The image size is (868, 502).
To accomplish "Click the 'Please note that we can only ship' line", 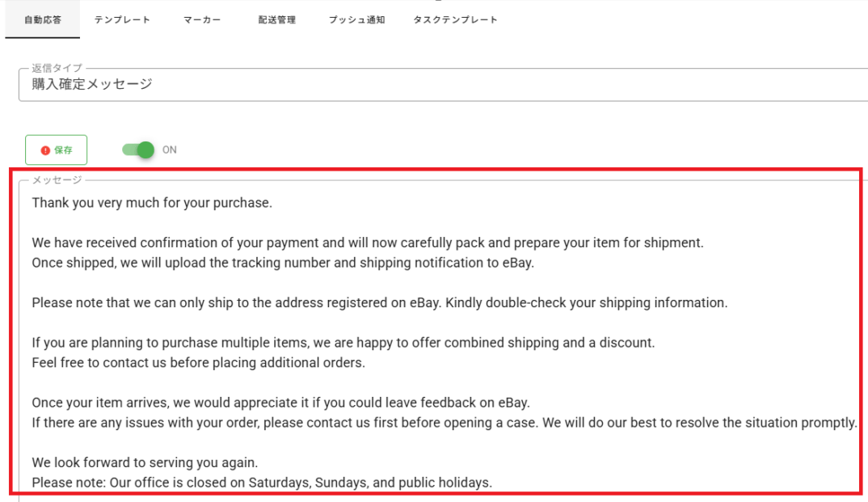I will click(380, 303).
